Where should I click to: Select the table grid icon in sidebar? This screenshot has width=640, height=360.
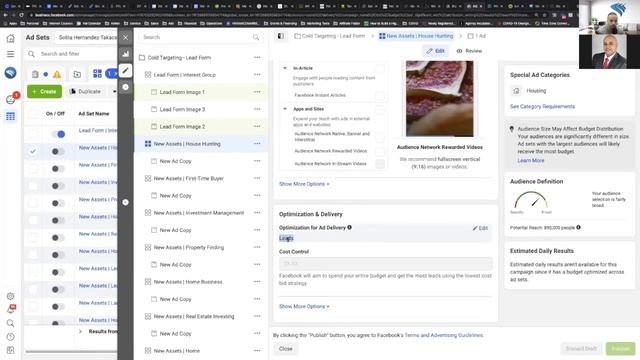(11, 117)
